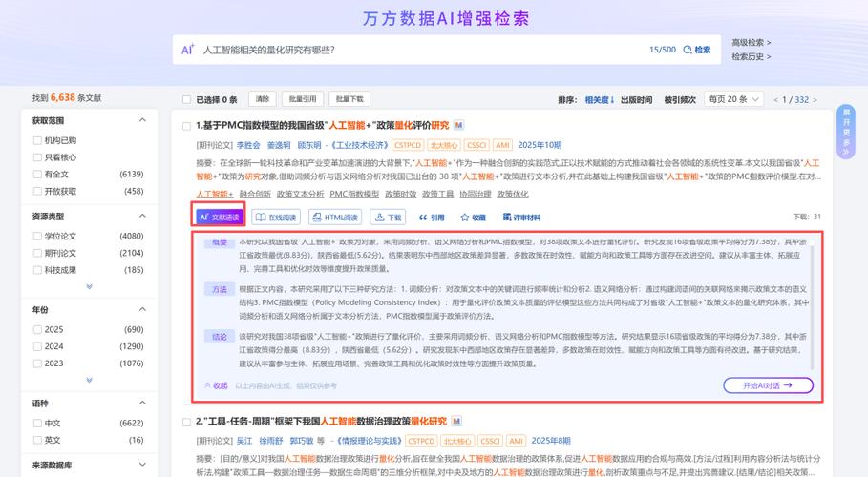The width and height of the screenshot is (868, 477).
Task: Click AI summary panel scrollbar
Action: click(812, 307)
